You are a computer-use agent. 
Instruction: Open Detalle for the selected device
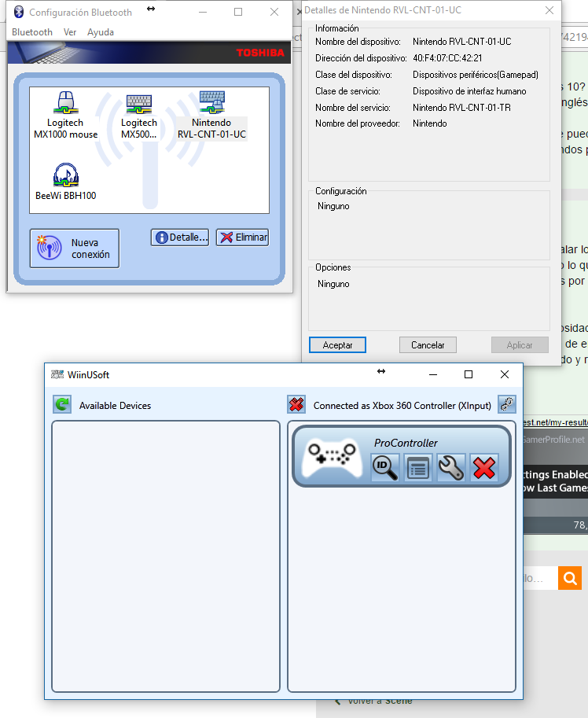[x=180, y=237]
